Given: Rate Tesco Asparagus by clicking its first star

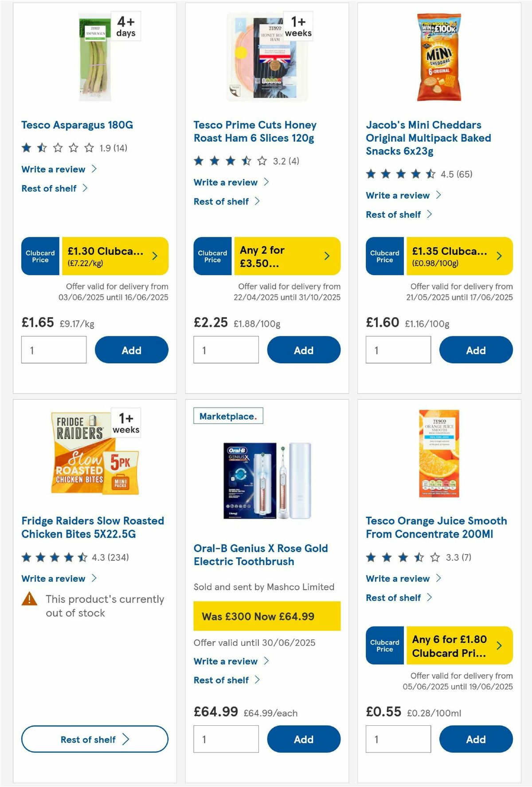Looking at the screenshot, I should [x=26, y=148].
